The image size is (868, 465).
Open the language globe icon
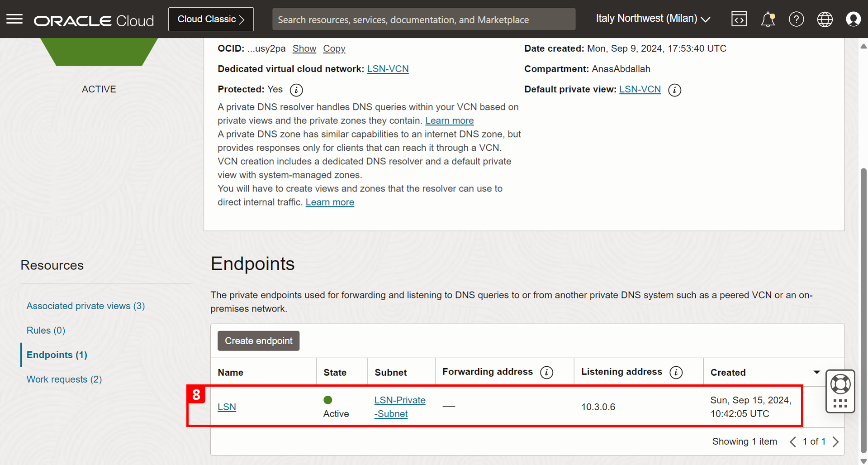[825, 19]
